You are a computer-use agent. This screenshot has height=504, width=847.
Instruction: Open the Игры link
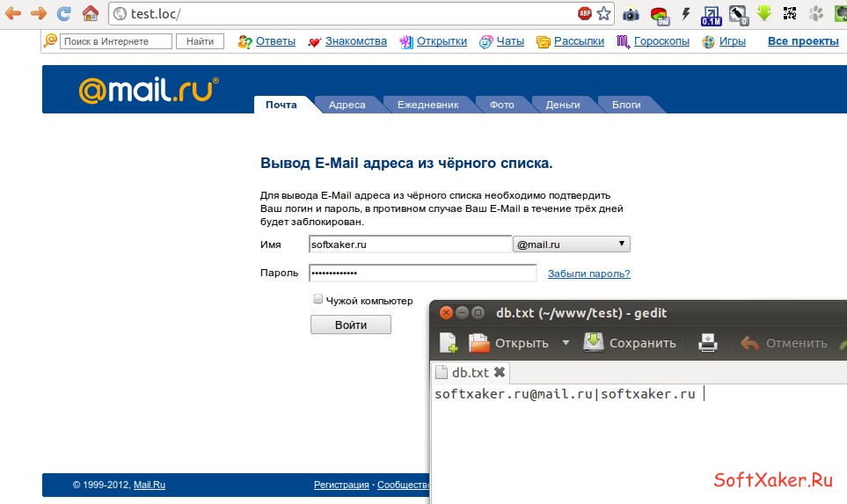point(733,41)
